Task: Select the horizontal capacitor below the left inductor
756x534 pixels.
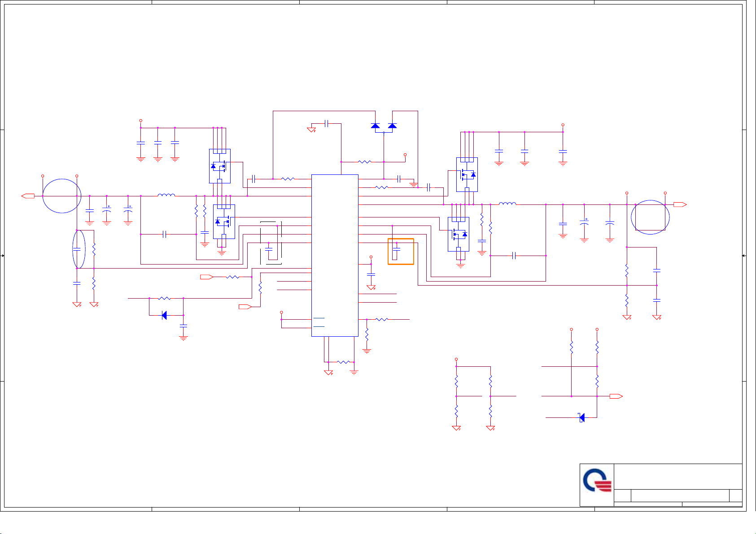Action: (164, 234)
